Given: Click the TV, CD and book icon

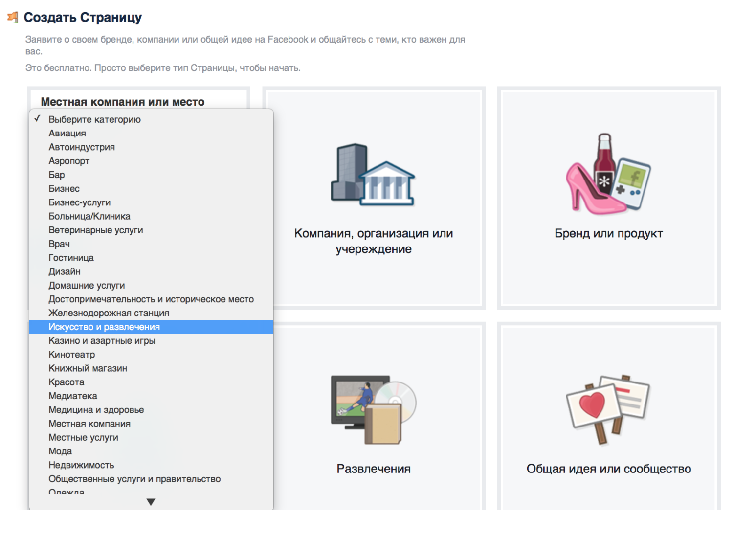Looking at the screenshot, I should coord(374,409).
